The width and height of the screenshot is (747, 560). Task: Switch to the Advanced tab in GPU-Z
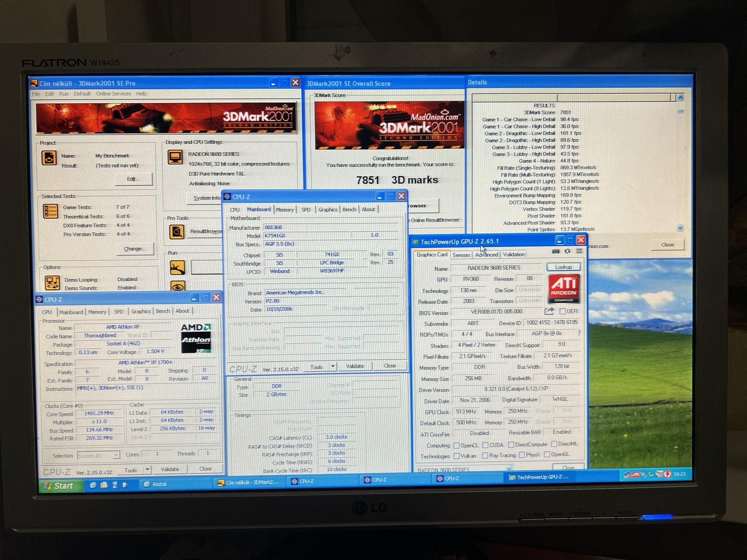(x=486, y=255)
